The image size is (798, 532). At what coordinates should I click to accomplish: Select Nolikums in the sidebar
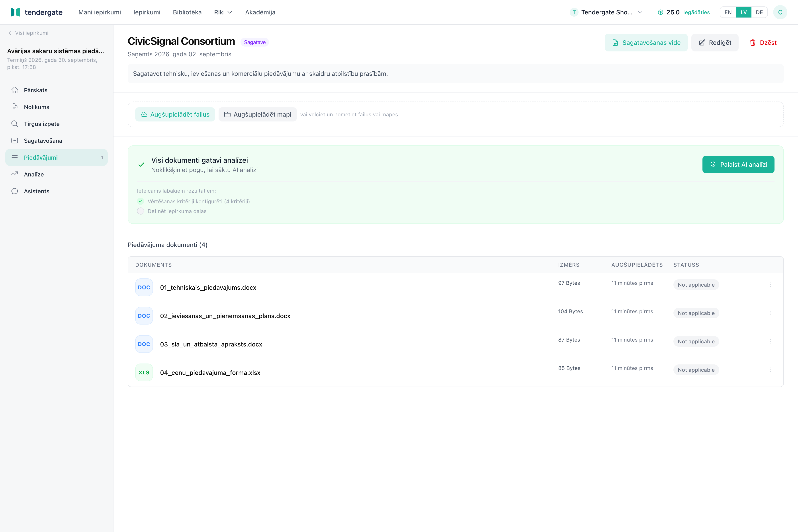pos(56,107)
